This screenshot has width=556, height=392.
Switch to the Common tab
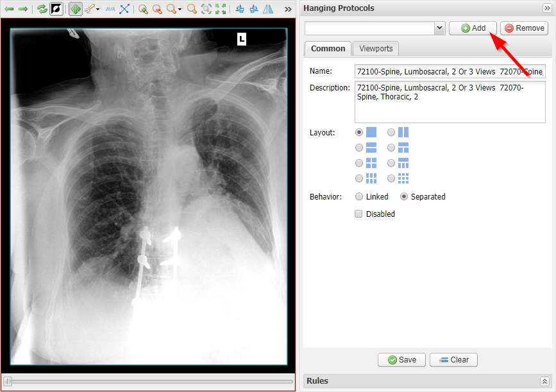pos(328,49)
